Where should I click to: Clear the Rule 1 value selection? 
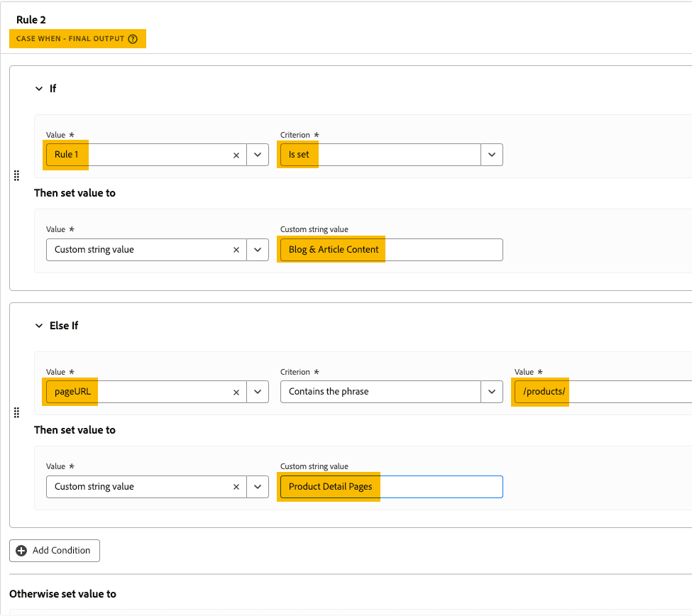[x=236, y=155]
